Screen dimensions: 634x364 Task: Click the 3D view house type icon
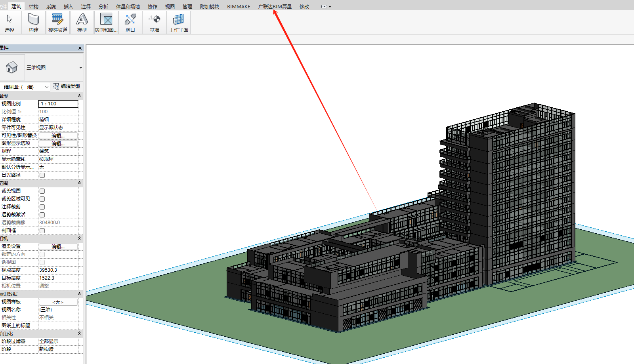[12, 67]
